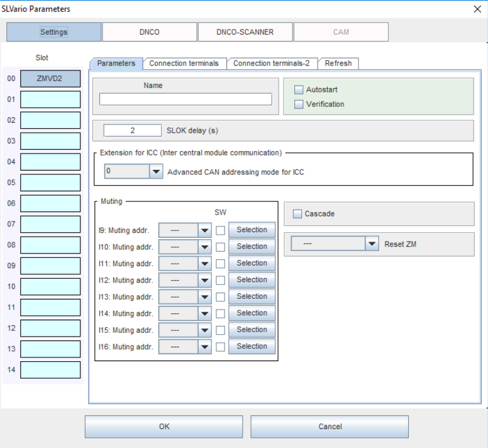488x448 pixels.
Task: Go to the DNCO section
Action: click(149, 32)
